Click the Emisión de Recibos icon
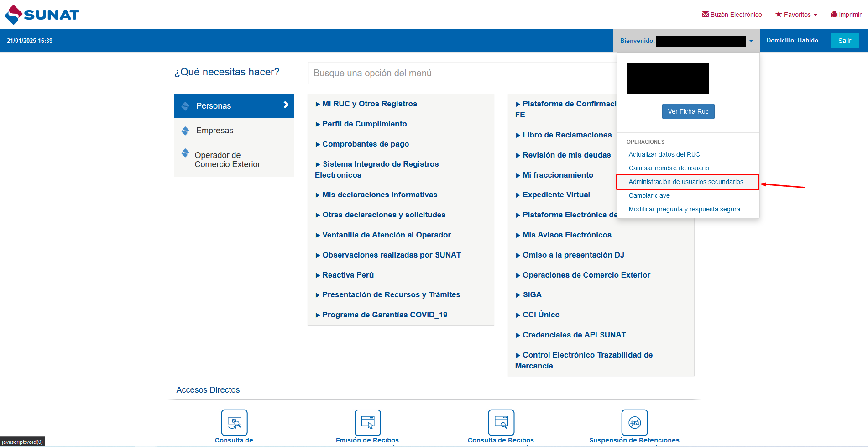 [x=367, y=422]
